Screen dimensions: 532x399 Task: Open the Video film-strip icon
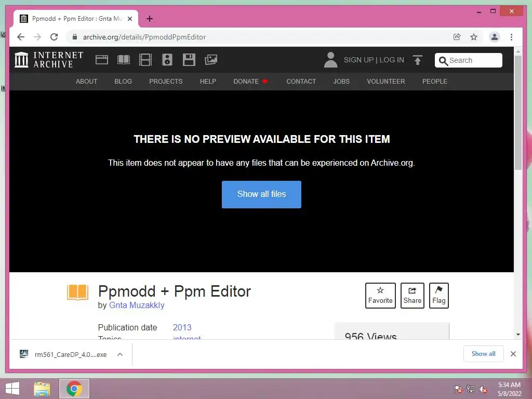click(145, 60)
